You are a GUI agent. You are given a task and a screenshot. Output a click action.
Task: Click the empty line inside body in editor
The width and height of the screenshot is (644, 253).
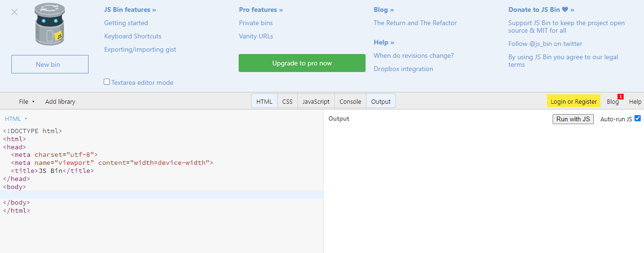pyautogui.click(x=161, y=194)
